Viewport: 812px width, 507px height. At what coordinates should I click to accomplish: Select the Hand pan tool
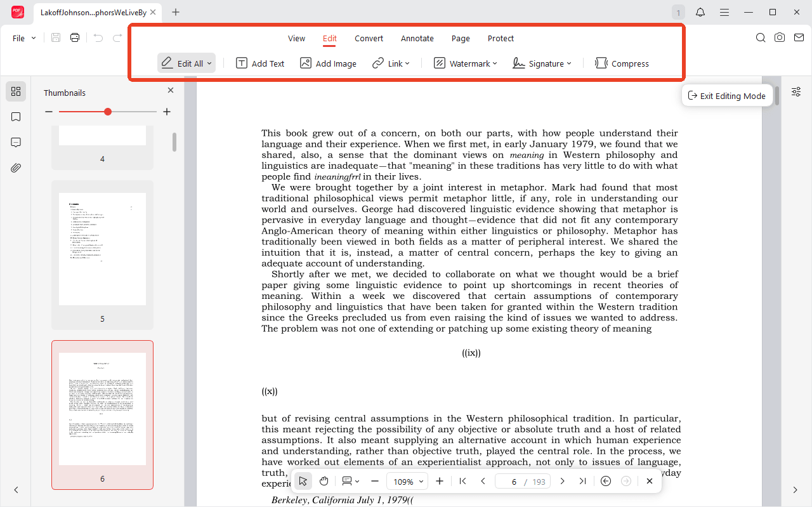point(324,481)
